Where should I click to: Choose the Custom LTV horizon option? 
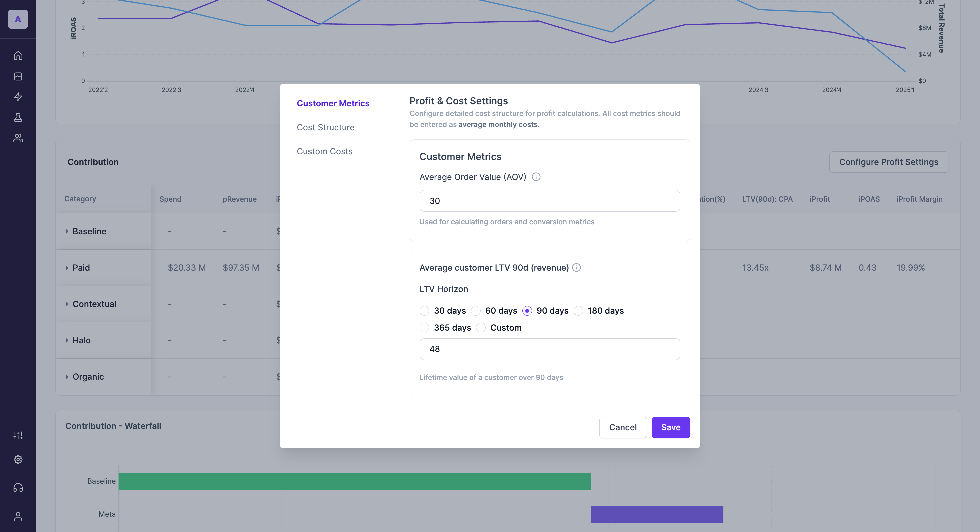pos(480,328)
